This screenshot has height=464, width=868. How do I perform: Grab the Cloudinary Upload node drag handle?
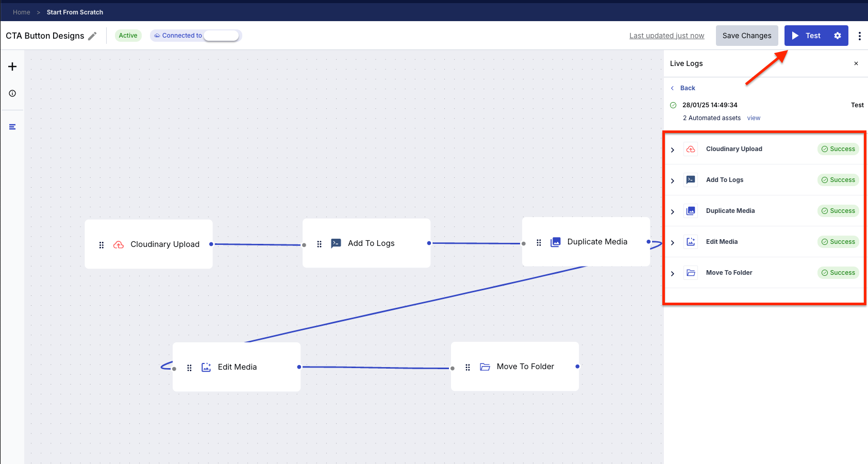102,245
